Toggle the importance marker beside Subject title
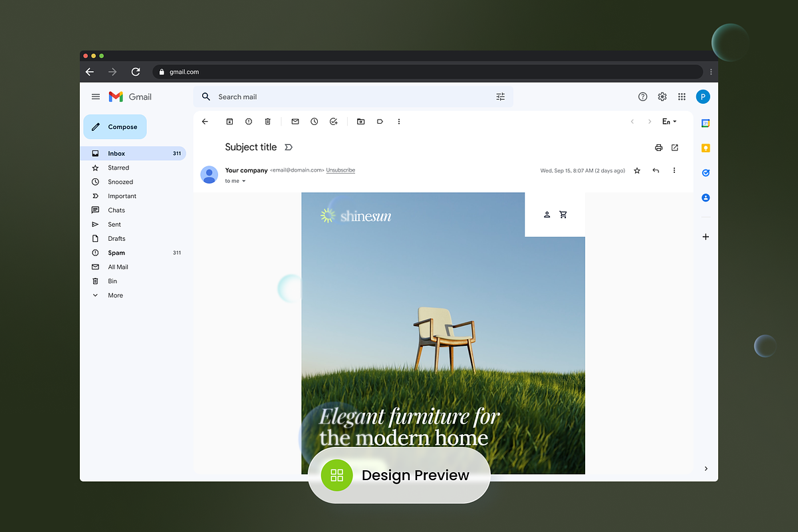The width and height of the screenshot is (798, 532). point(289,148)
